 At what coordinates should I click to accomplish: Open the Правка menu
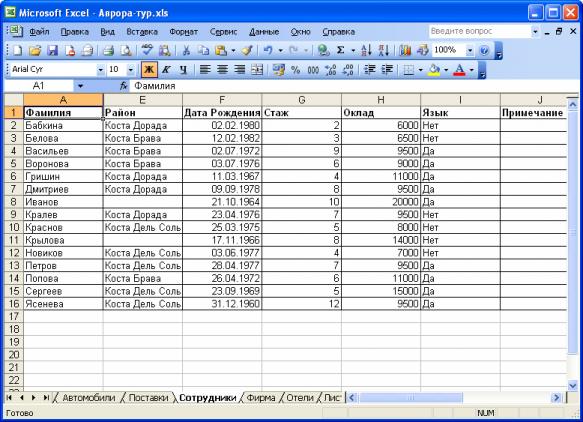pyautogui.click(x=75, y=32)
